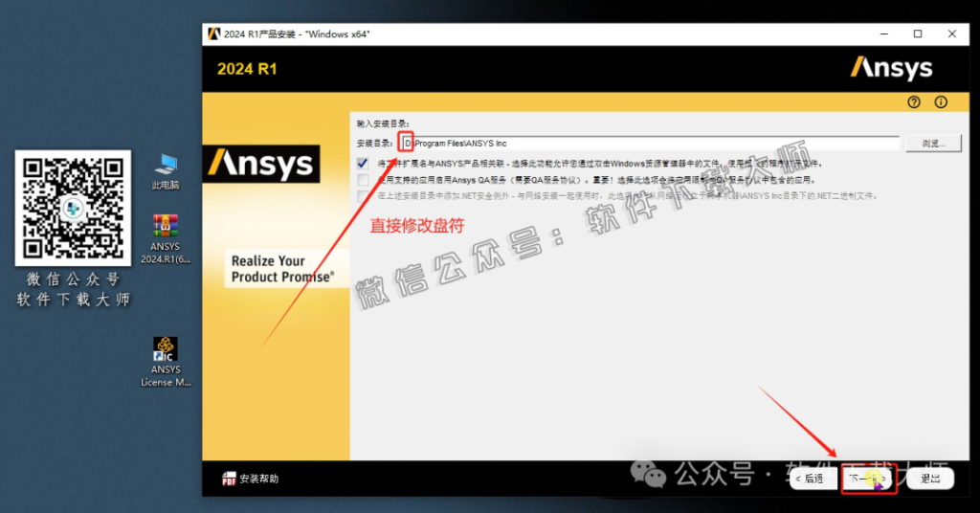Maximize the Ansys installer window
This screenshot has width=980, height=513.
(918, 33)
